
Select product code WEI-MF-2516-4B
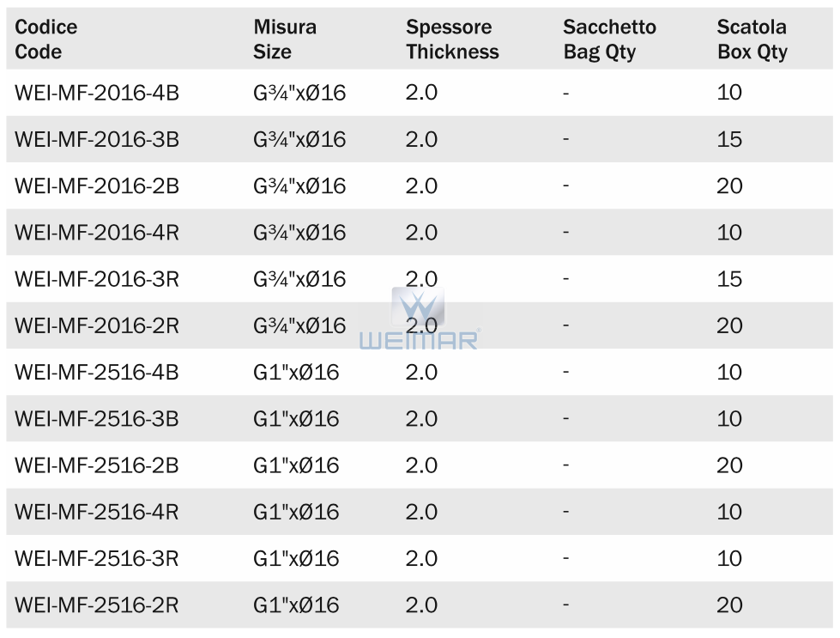tap(97, 372)
